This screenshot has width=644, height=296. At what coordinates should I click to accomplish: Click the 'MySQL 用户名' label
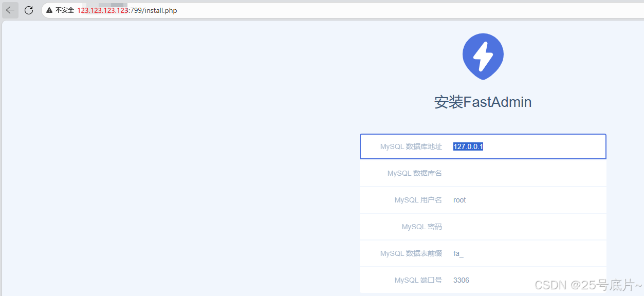(418, 200)
